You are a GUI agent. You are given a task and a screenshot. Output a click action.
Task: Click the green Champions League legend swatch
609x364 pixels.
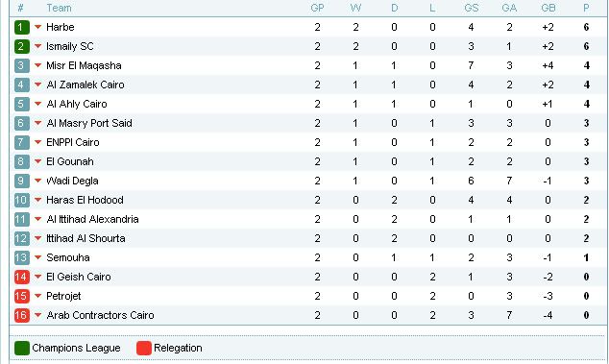point(22,348)
